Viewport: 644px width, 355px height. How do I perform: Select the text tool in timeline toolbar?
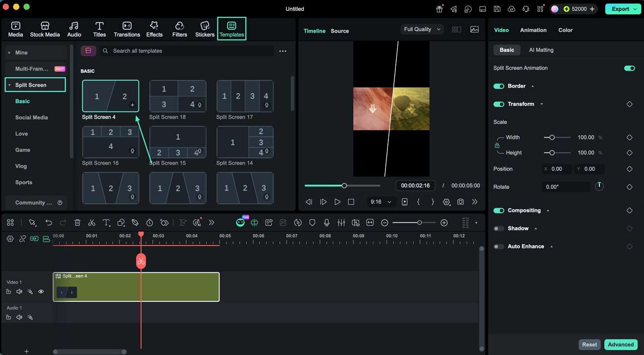(106, 223)
